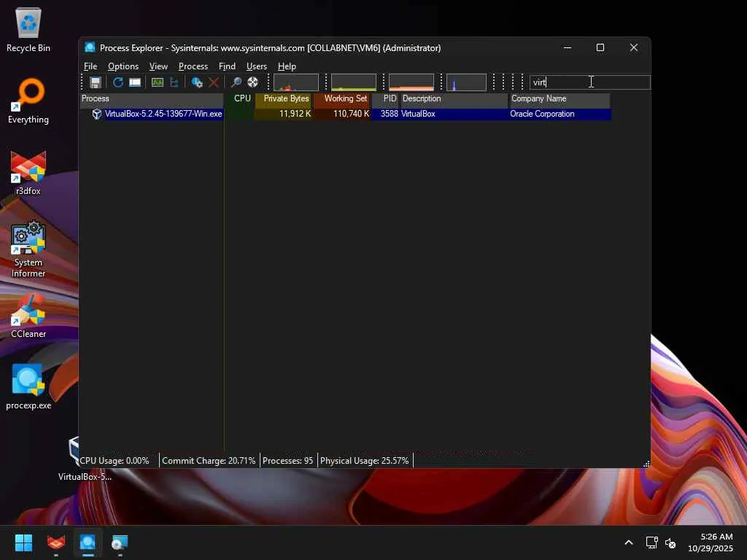This screenshot has width=747, height=560.
Task: Sort by the Description column header
Action: [x=454, y=98]
